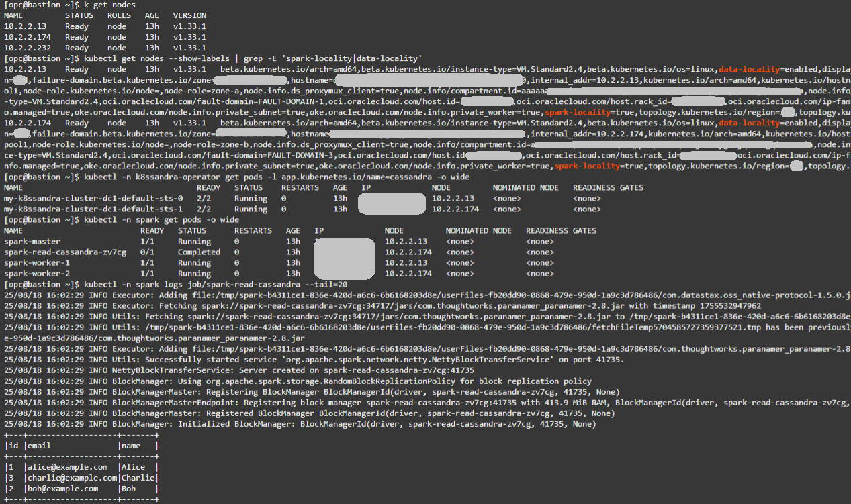Select bob@example.com email entry
This screenshot has height=504, width=851.
coord(61,488)
